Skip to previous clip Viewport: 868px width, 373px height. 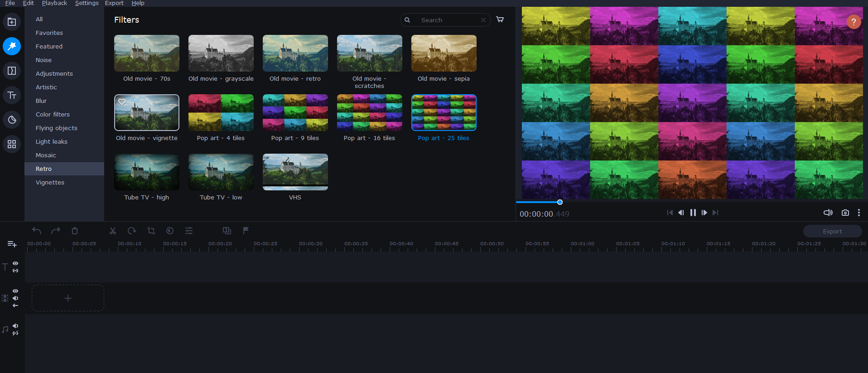[670, 213]
